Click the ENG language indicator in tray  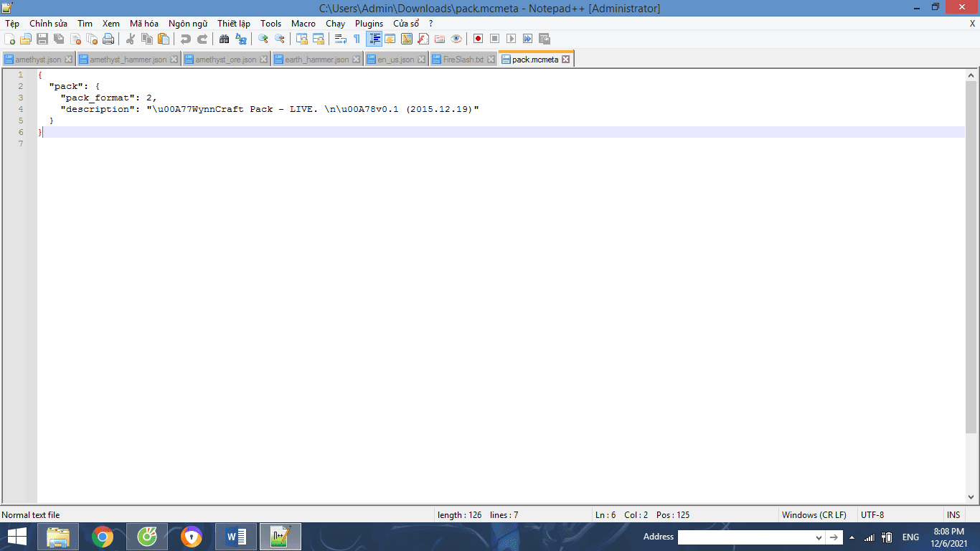click(x=910, y=537)
